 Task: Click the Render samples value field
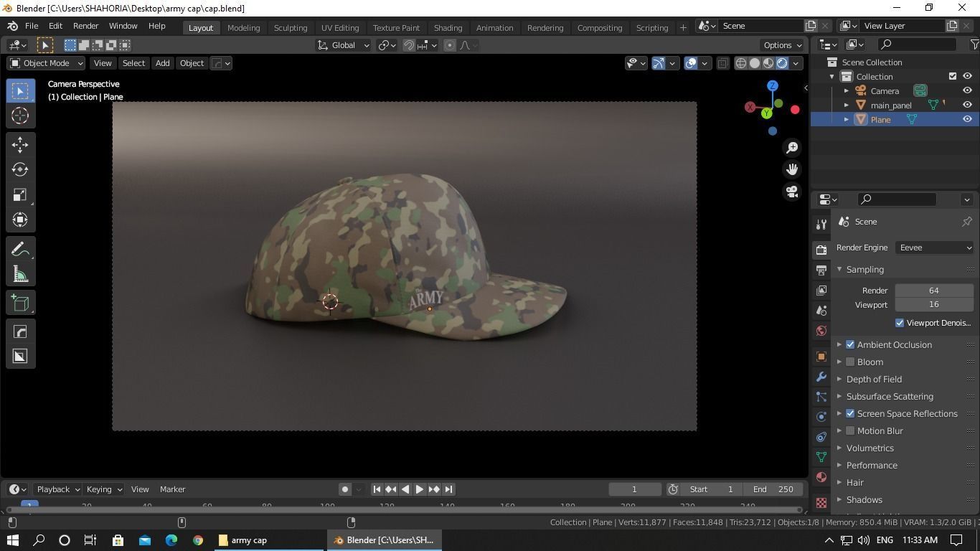click(934, 291)
